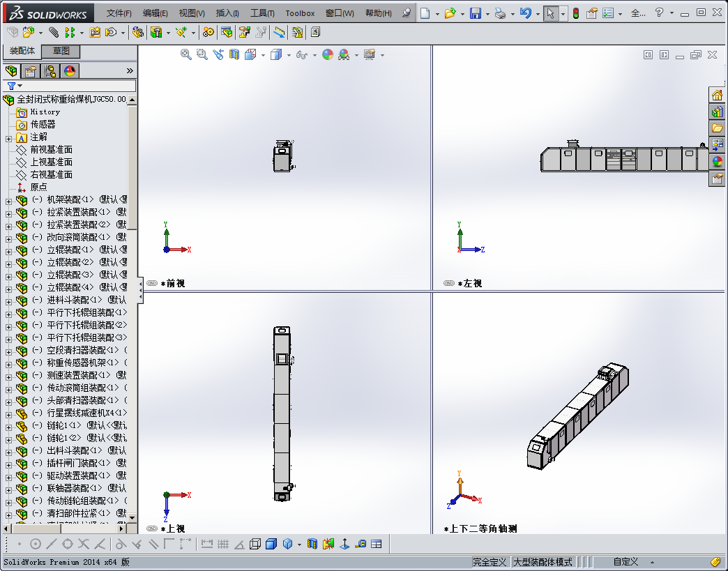Select the 原点 origin in the tree

coord(38,187)
